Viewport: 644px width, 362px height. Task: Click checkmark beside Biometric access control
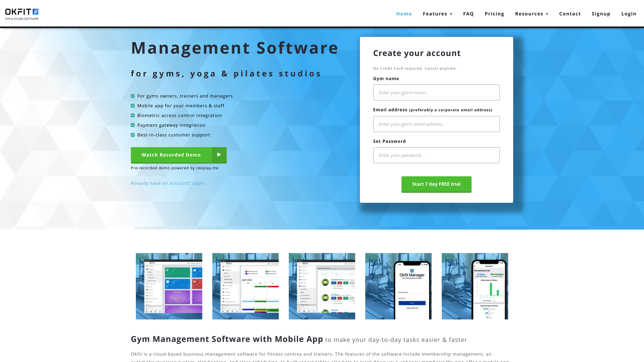133,115
